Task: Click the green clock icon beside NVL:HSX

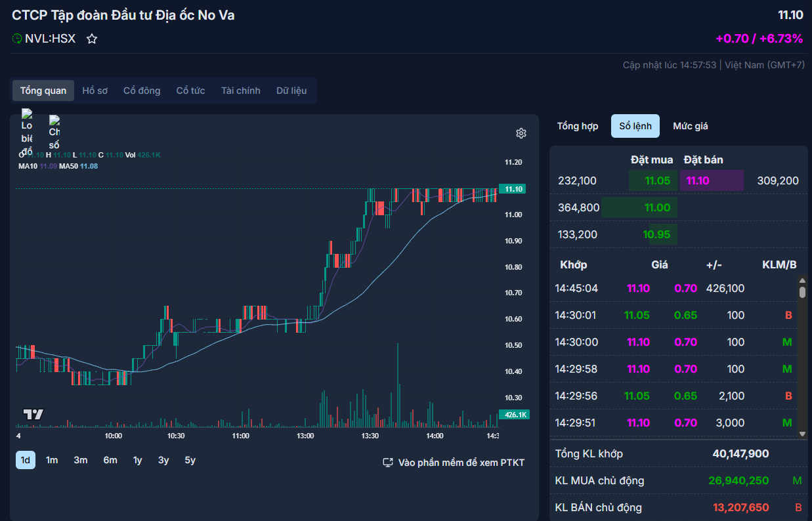Action: click(17, 39)
